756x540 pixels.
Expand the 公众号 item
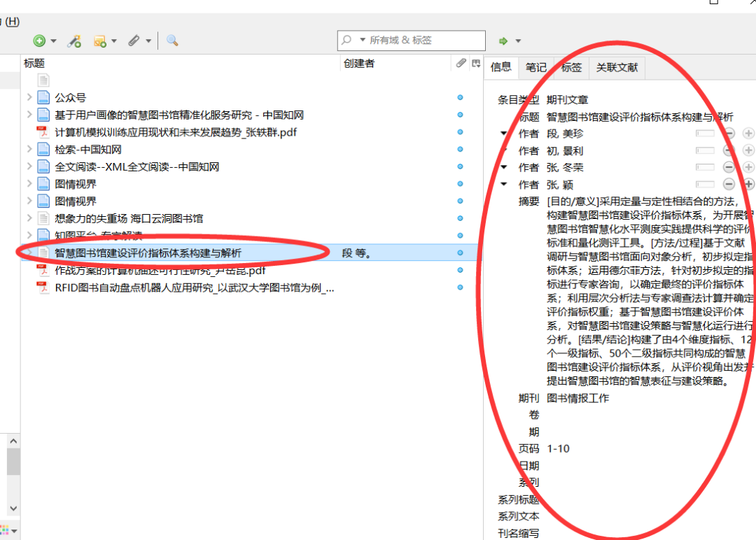[29, 97]
